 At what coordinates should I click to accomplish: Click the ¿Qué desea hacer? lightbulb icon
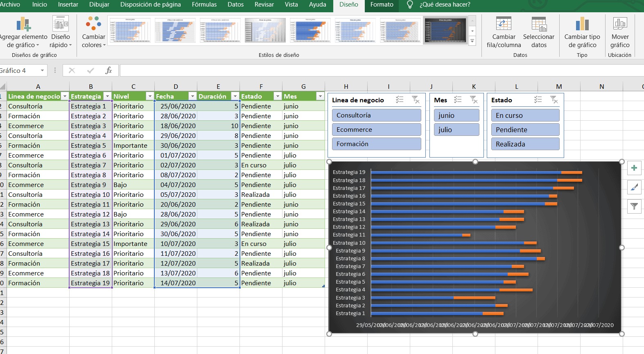point(409,5)
